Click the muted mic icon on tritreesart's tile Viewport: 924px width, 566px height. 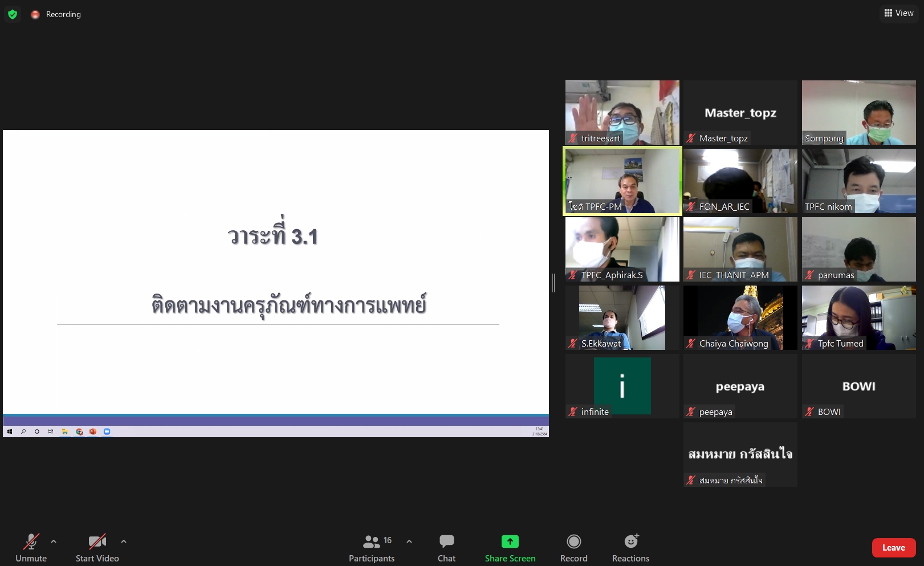(573, 138)
